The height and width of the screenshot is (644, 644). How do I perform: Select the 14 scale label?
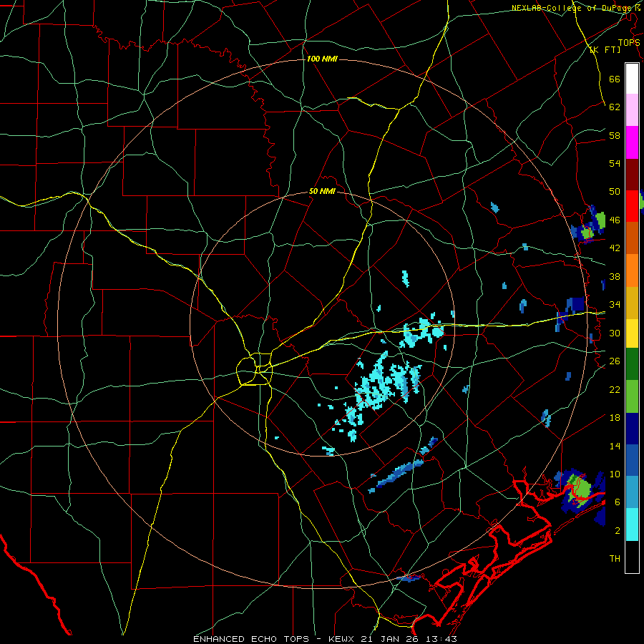pos(615,446)
